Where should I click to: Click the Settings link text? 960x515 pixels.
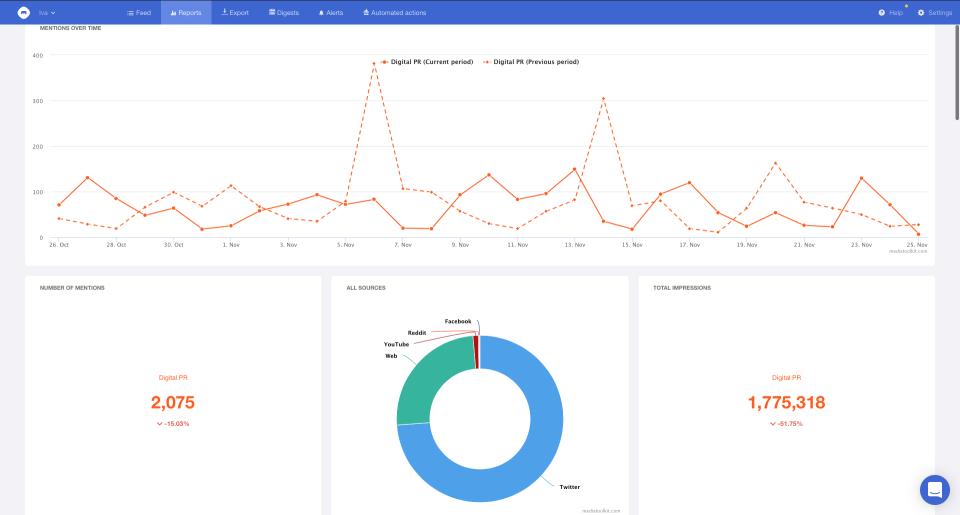point(940,13)
